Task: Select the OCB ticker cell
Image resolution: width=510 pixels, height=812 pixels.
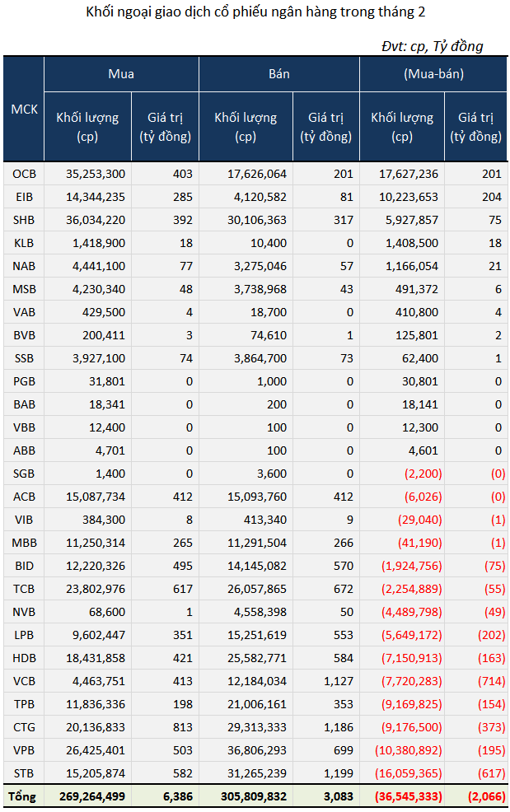Action: click(24, 174)
